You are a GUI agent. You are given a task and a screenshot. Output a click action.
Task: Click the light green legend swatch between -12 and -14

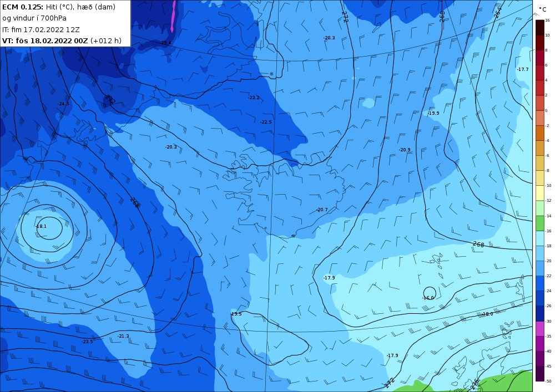click(540, 208)
